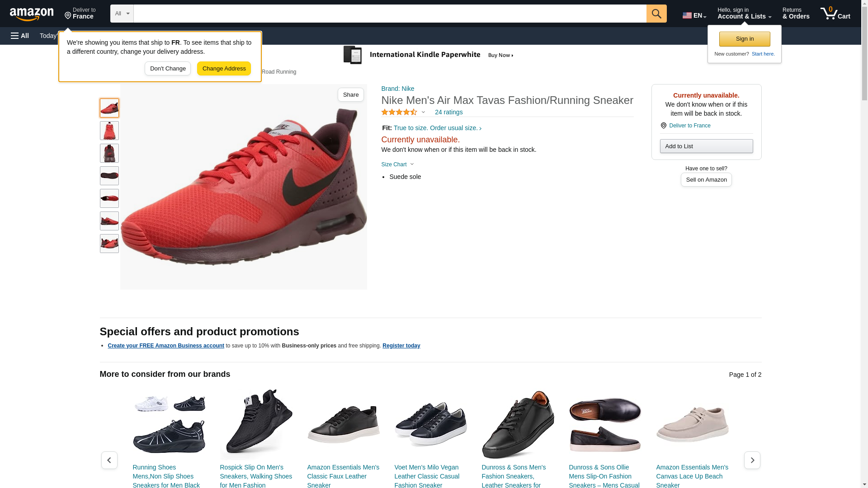
Task: Select the second shoe thumbnail image
Action: tap(109, 131)
